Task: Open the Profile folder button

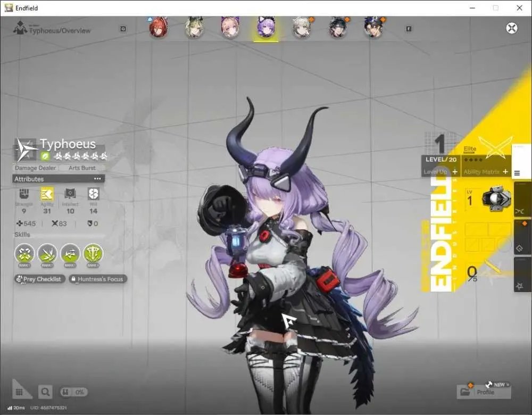Action: [x=484, y=392]
